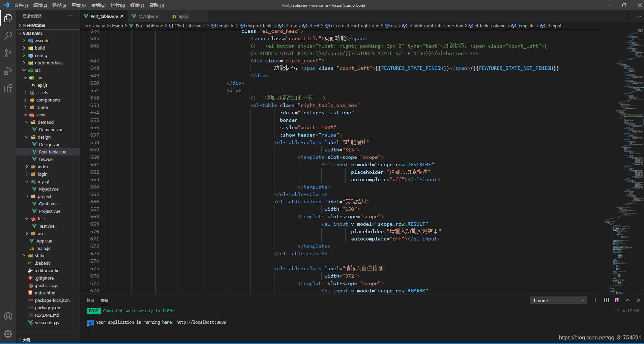Open the 转到(G) menu
This screenshot has height=344, width=644.
98,5
